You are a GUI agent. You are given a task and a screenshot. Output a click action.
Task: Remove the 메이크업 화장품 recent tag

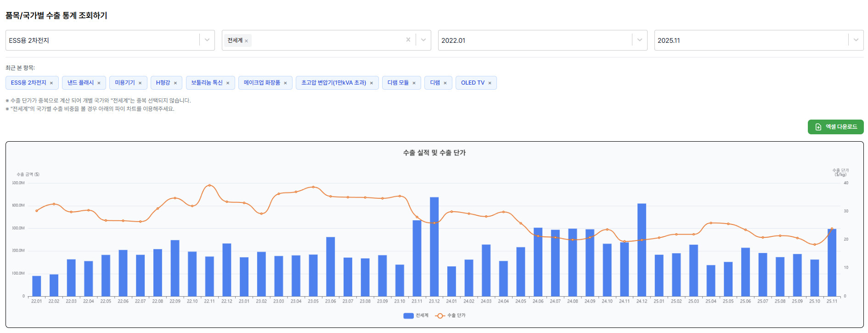point(285,83)
